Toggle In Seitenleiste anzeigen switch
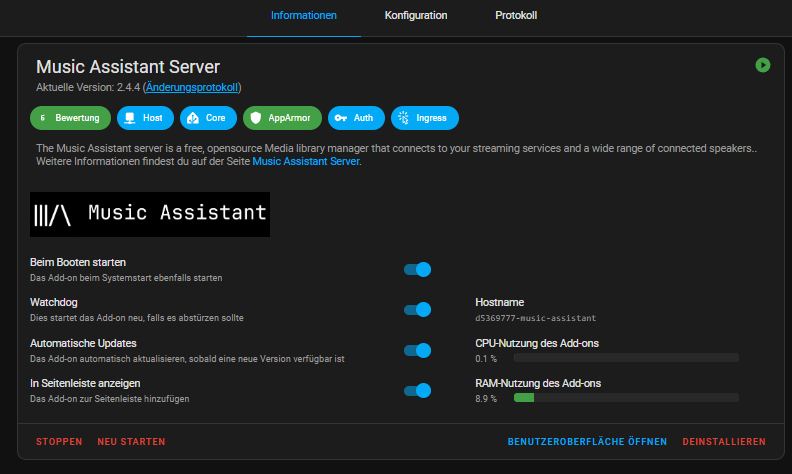This screenshot has height=474, width=792. 417,391
